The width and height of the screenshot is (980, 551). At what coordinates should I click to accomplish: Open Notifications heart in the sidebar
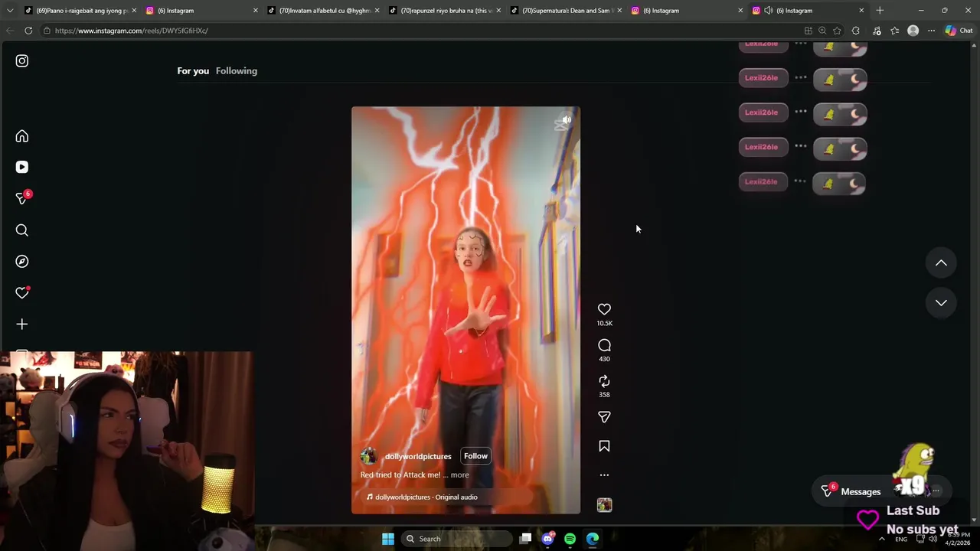coord(22,293)
